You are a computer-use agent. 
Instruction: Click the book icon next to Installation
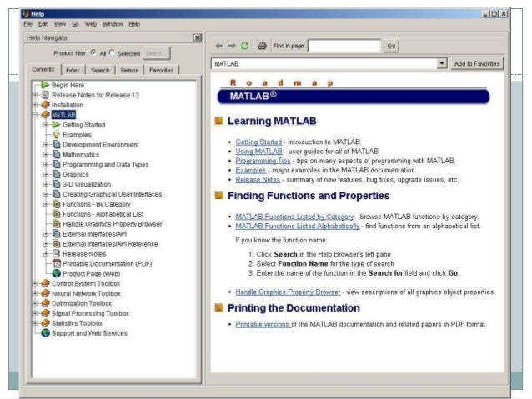point(45,105)
